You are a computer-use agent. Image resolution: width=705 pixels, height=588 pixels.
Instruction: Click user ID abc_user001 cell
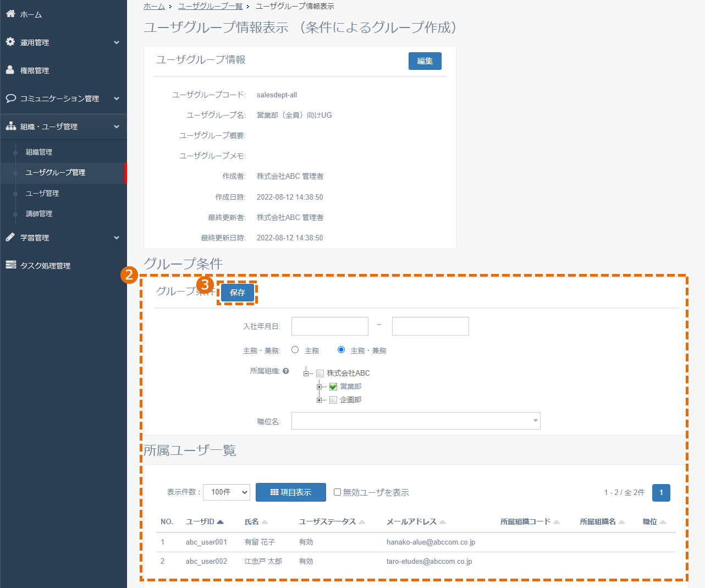tap(206, 542)
